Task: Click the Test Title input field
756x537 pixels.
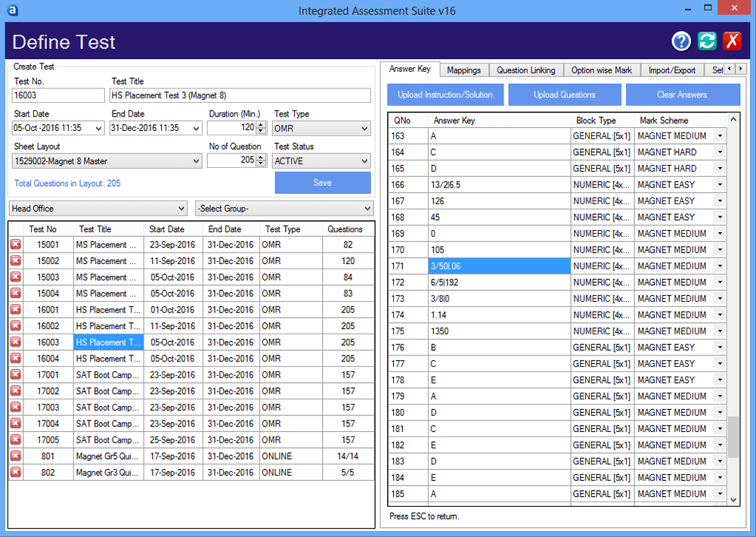Action: (x=240, y=95)
